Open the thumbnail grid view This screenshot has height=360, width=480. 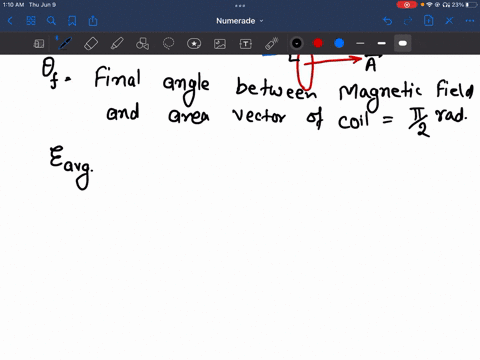pyautogui.click(x=31, y=21)
